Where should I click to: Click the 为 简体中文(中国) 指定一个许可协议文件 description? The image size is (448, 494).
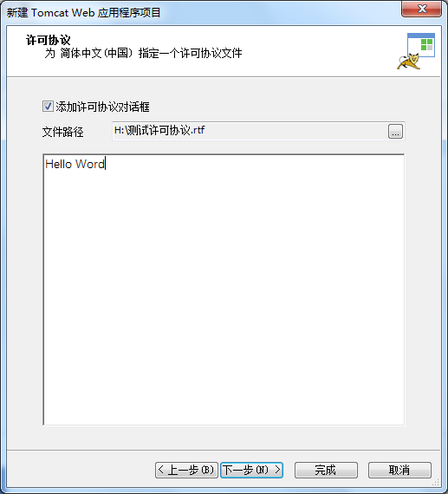[x=143, y=53]
